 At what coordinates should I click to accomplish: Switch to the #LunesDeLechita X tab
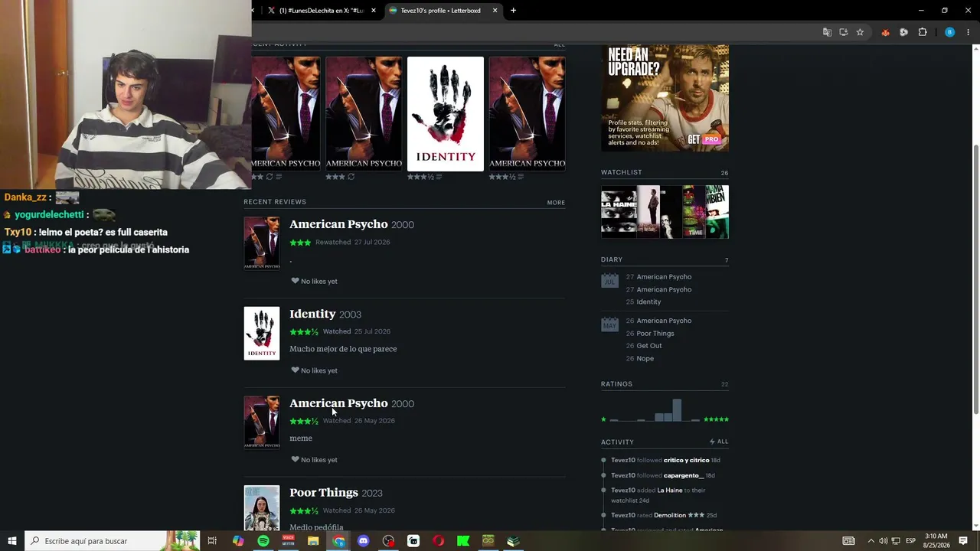click(322, 11)
